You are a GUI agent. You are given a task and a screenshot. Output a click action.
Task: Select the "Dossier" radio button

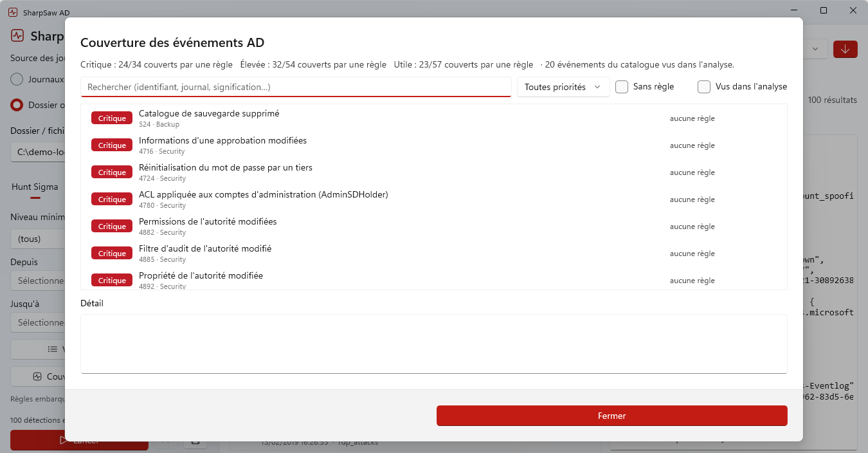click(17, 105)
